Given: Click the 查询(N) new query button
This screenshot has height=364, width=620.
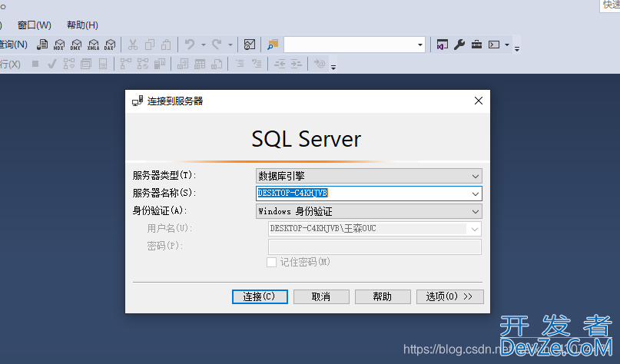Looking at the screenshot, I should pyautogui.click(x=13, y=45).
